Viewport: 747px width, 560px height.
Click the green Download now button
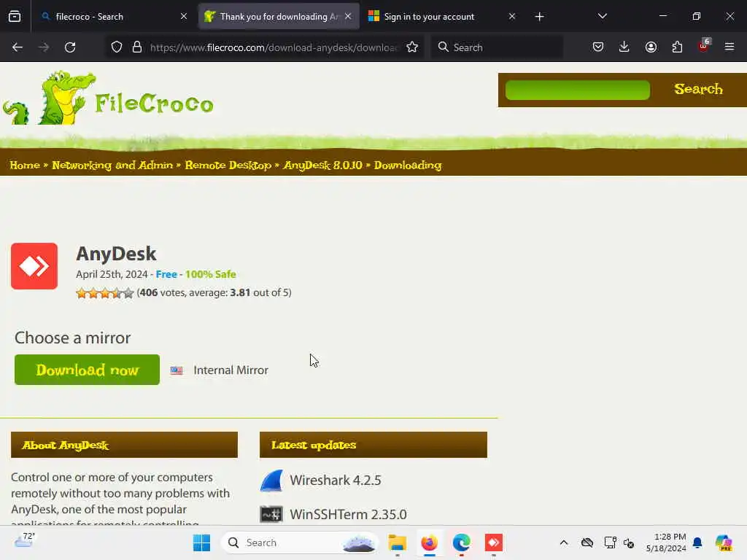[x=88, y=370]
